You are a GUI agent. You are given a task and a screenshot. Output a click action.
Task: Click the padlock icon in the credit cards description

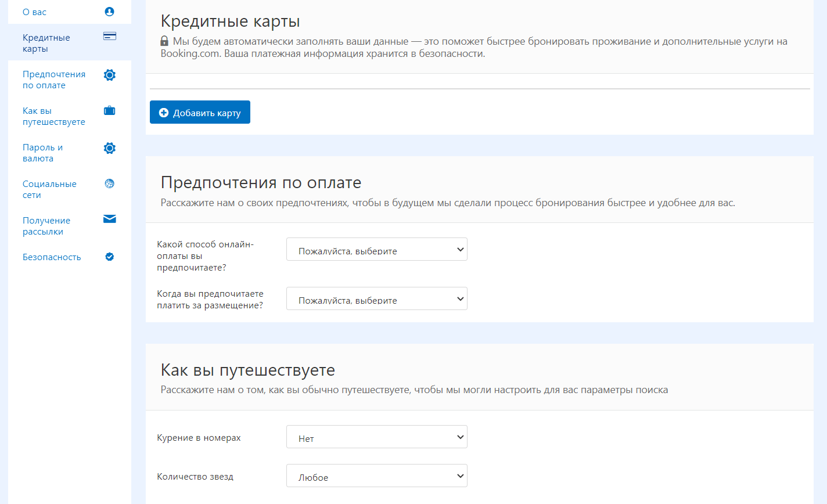164,42
